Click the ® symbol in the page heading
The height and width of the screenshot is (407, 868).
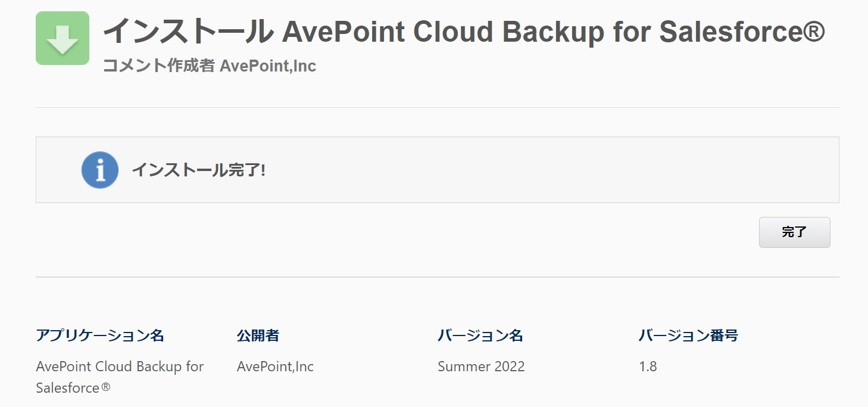pos(812,32)
